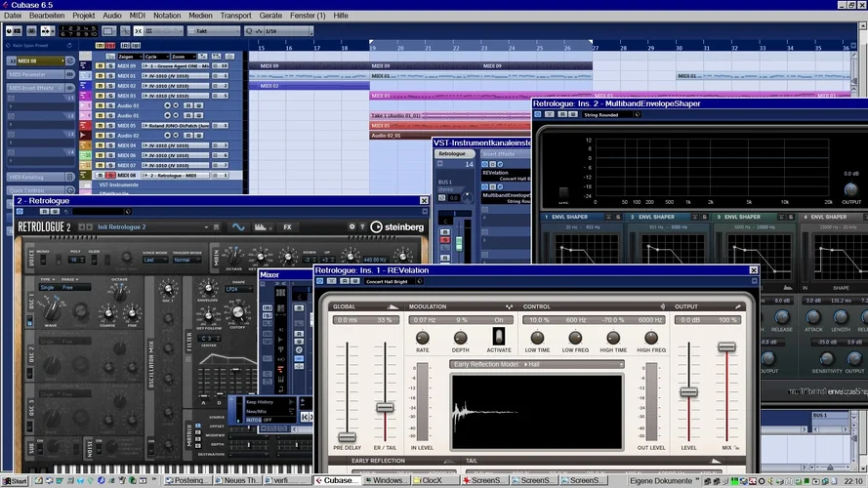Image resolution: width=868 pixels, height=488 pixels.
Task: Select the Retrologue tab in VST channel settings
Action: pos(454,154)
